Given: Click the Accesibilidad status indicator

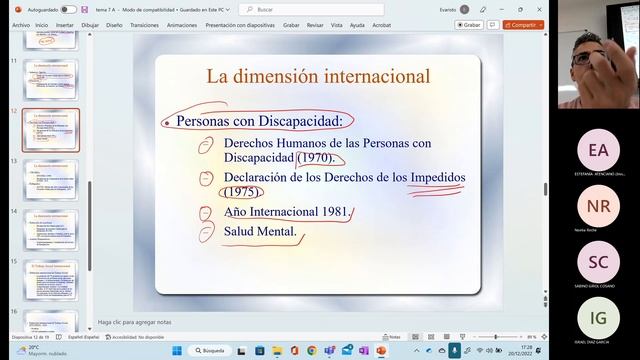Looking at the screenshot, I should tap(135, 337).
